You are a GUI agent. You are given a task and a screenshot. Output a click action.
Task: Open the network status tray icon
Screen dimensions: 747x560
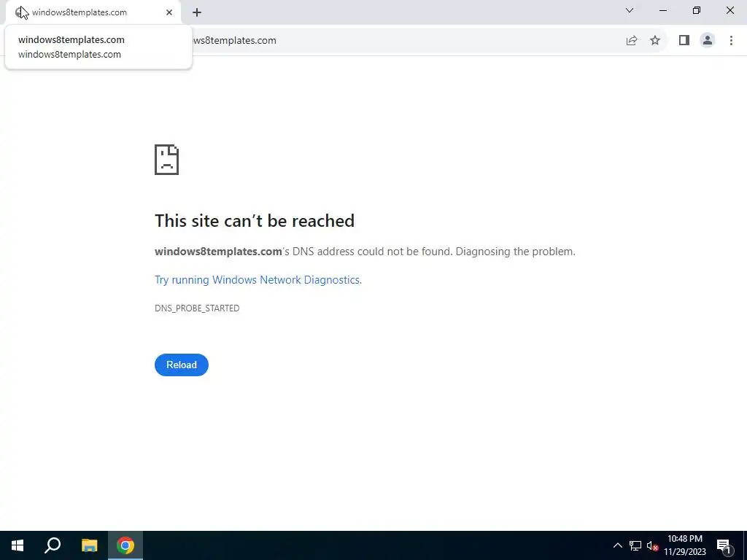click(635, 545)
